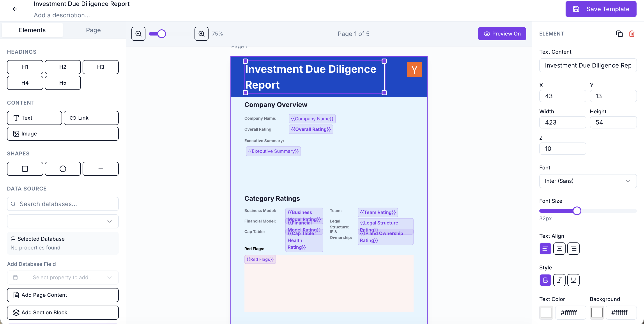
Task: Open the Background color swatch
Action: pos(596,312)
